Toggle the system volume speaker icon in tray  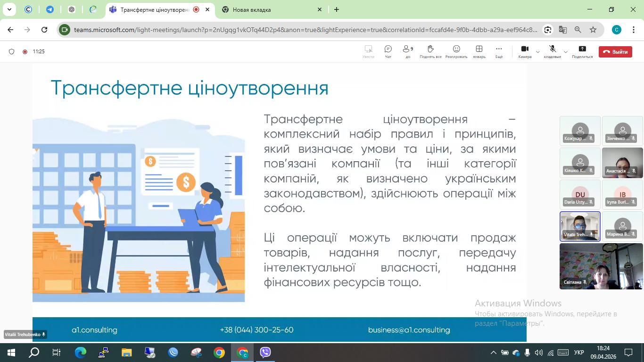[538, 353]
